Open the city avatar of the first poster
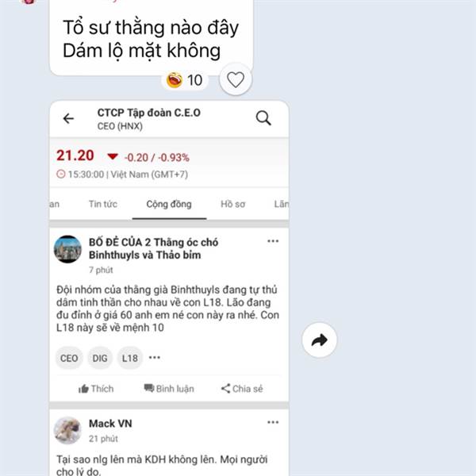 click(67, 249)
